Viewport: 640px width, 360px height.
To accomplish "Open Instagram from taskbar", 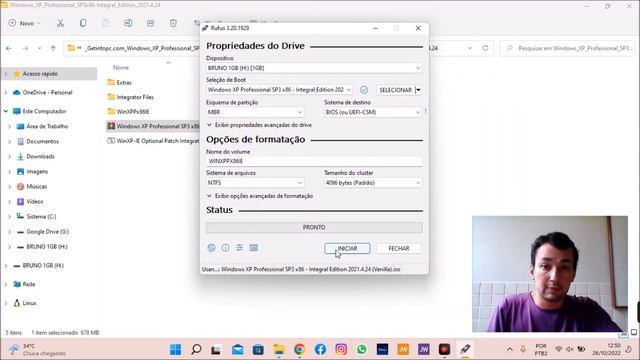I will coord(341,349).
